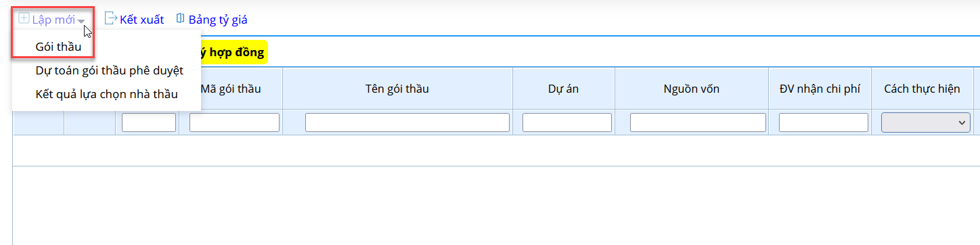
Task: Focus the Dự án filter box
Action: click(567, 122)
